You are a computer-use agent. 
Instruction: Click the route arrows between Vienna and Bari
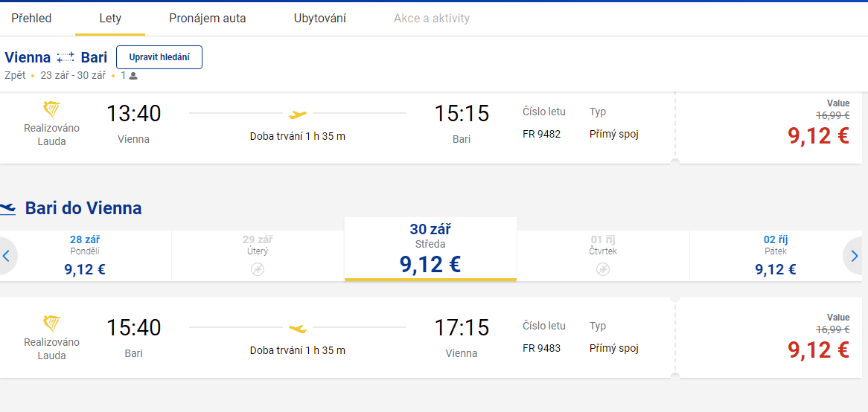click(66, 57)
